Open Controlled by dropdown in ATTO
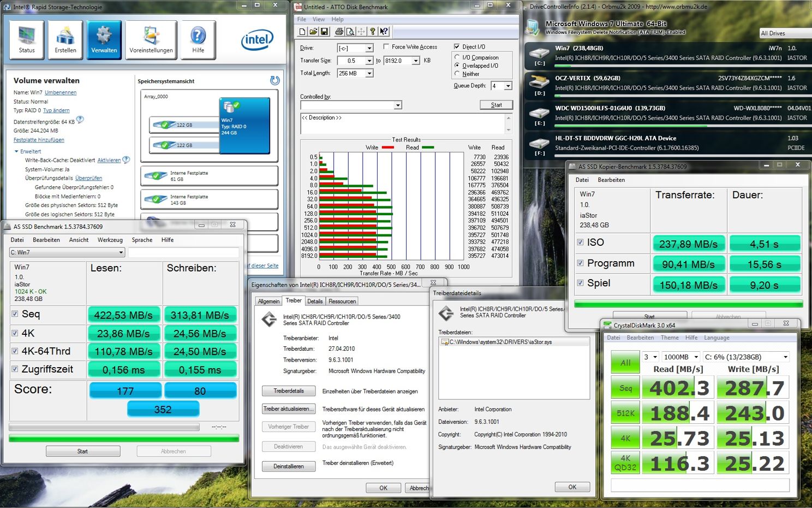The height and width of the screenshot is (508, 812). point(398,105)
